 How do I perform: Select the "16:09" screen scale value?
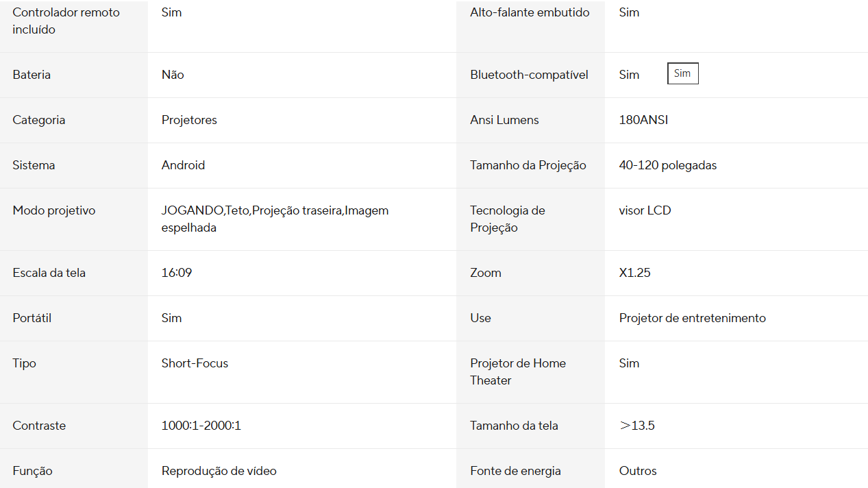pyautogui.click(x=177, y=273)
